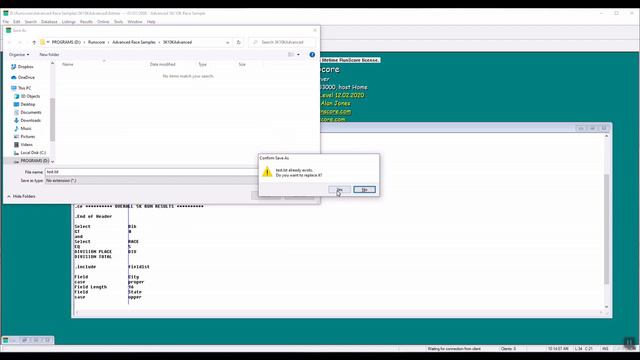
Task: Click the editor window vertical scrollbar
Action: [x=606, y=229]
